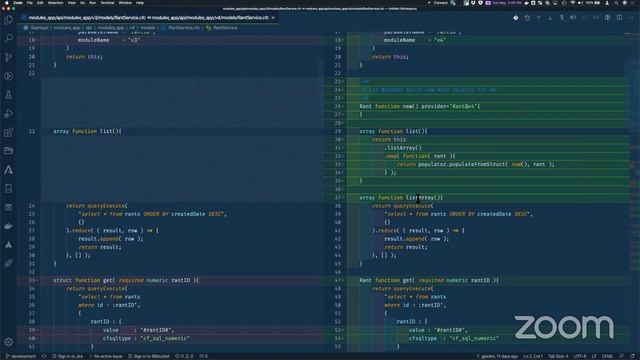Image resolution: width=640 pixels, height=360 pixels.
Task: Click 'array function list()' in left pane
Action: (87, 131)
